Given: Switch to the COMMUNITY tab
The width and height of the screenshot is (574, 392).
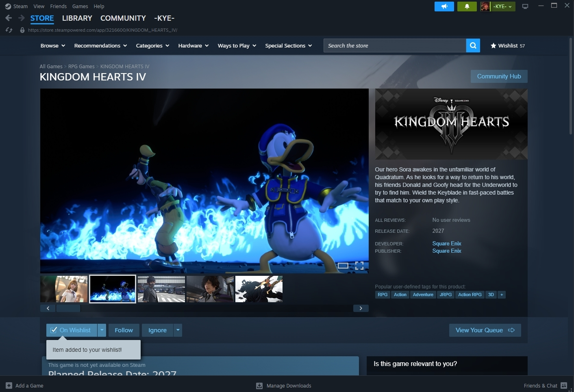Looking at the screenshot, I should click(123, 18).
